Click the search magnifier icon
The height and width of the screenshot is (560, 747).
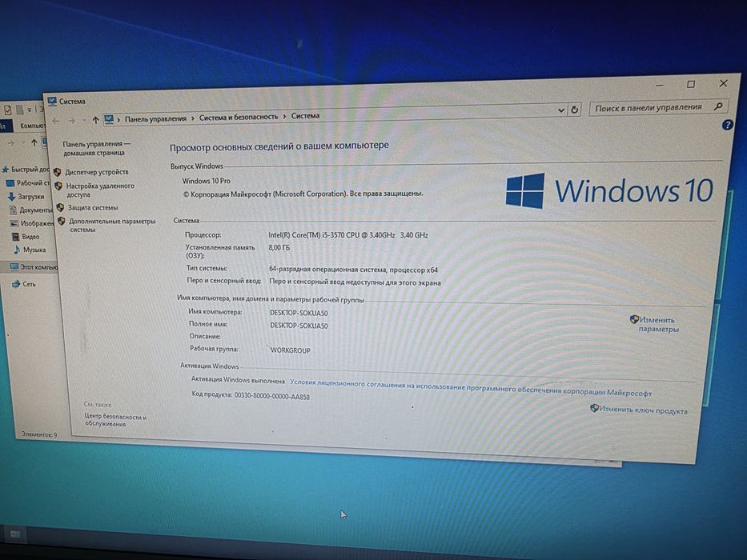718,106
